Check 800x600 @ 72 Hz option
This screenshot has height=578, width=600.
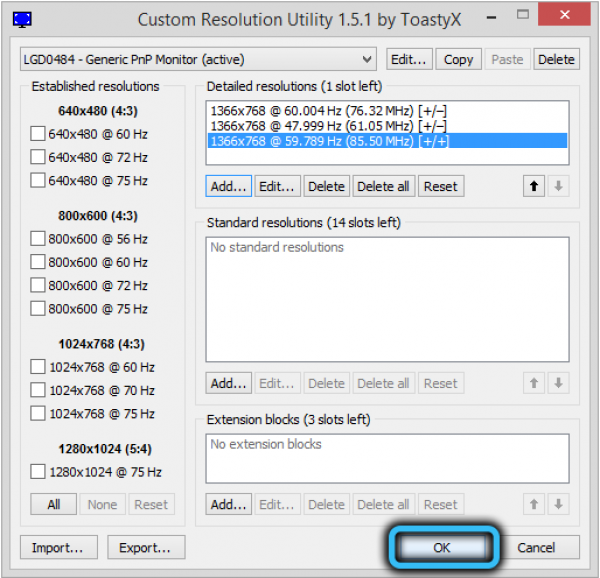[x=38, y=285]
